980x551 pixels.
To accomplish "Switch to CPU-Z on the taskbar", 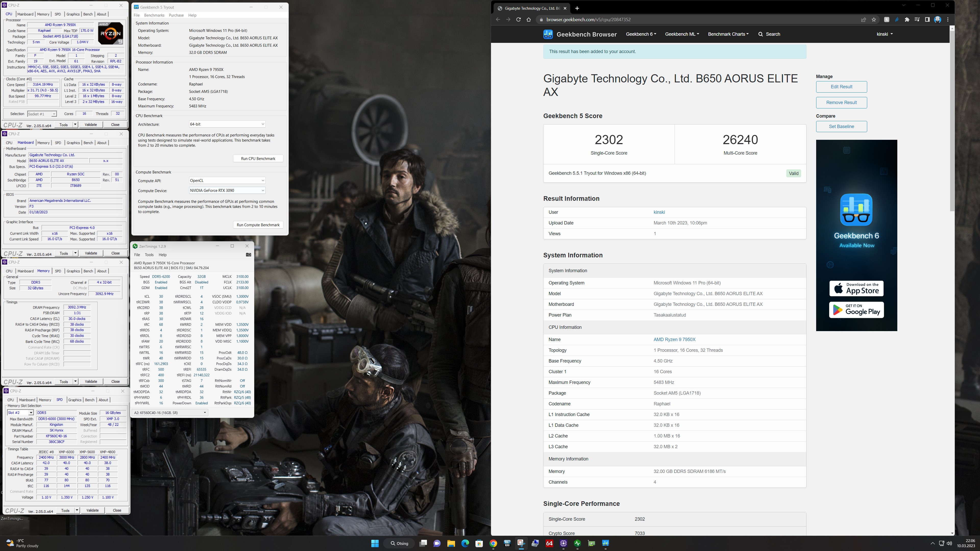I will 563,543.
